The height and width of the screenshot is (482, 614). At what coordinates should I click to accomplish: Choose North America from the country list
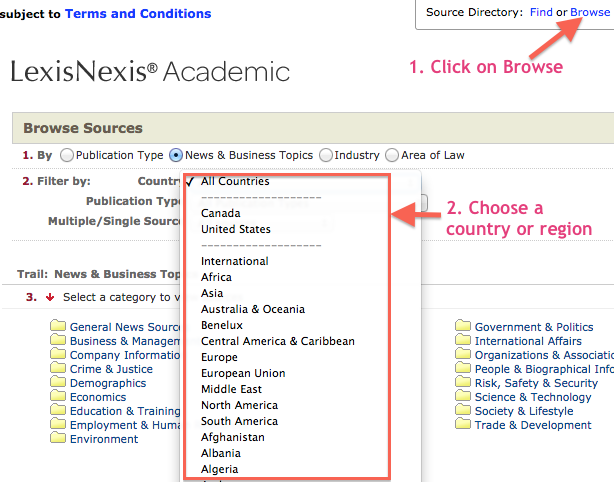click(239, 405)
